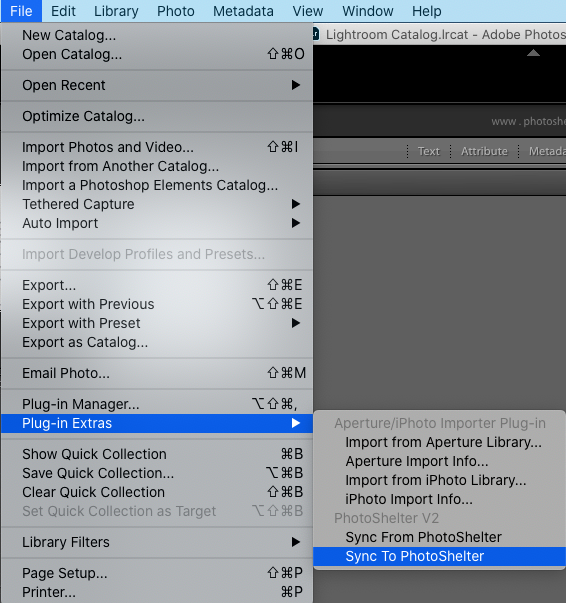The height and width of the screenshot is (603, 566).
Task: Expand the Tethered Capture submenu
Action: [x=156, y=204]
